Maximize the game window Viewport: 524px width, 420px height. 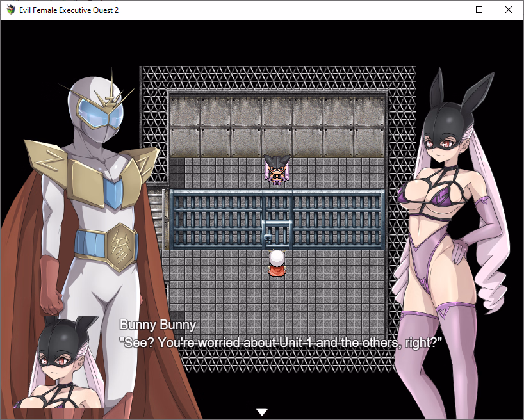coord(479,10)
